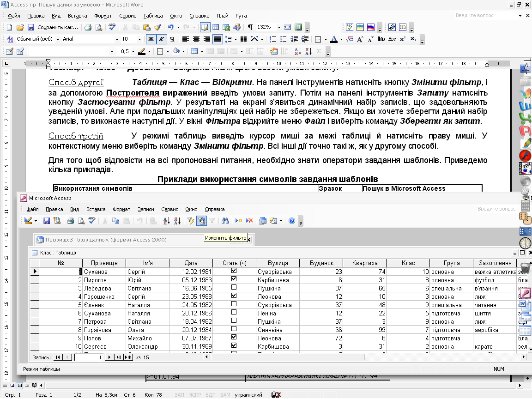Go to last record navigation button
This screenshot has height=399, width=532.
tap(118, 357)
